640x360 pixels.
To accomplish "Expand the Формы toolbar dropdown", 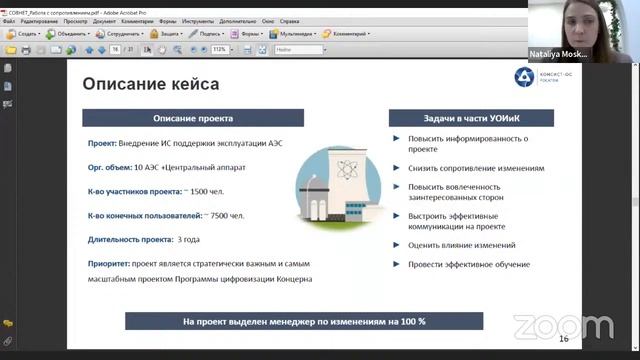I will (262, 34).
